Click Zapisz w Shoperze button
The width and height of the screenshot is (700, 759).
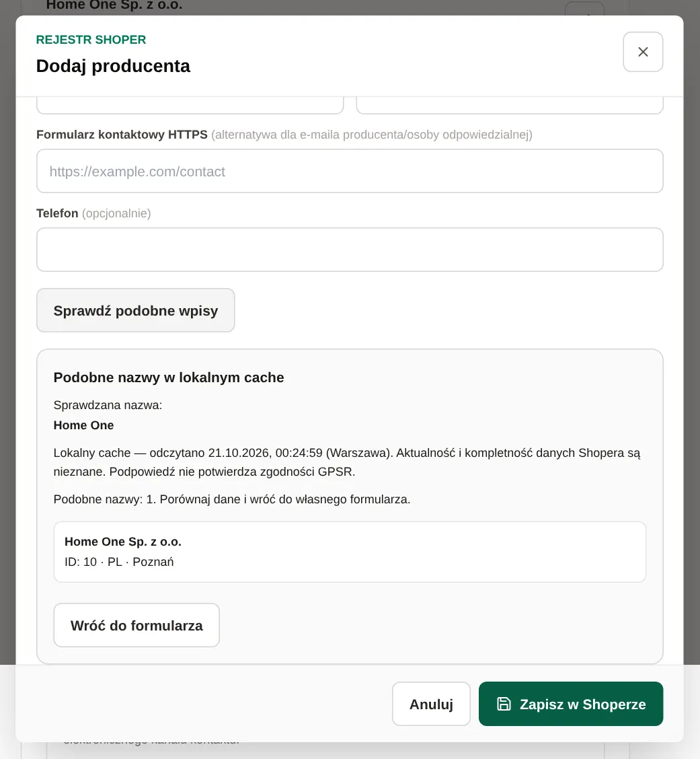pos(571,704)
